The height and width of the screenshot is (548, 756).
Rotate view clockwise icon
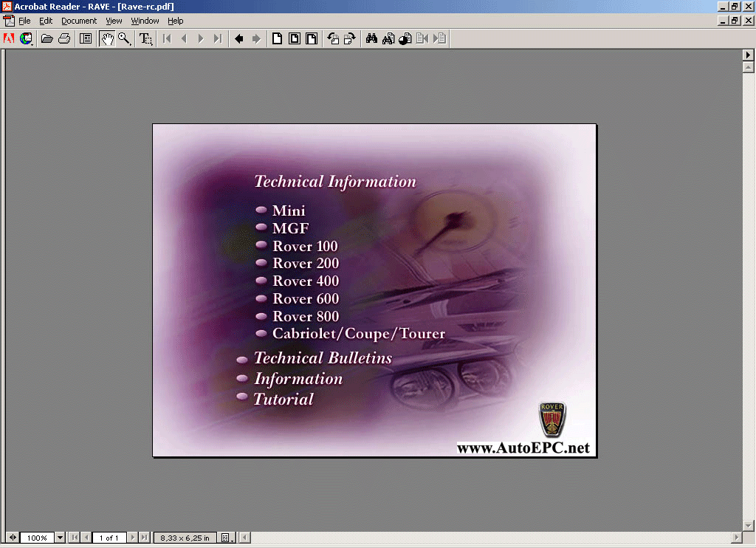click(x=349, y=38)
